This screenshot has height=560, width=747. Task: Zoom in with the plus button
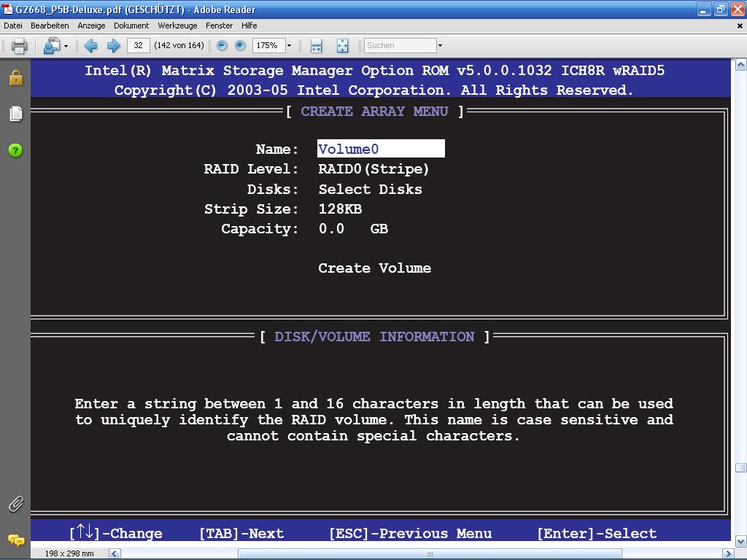tap(240, 45)
